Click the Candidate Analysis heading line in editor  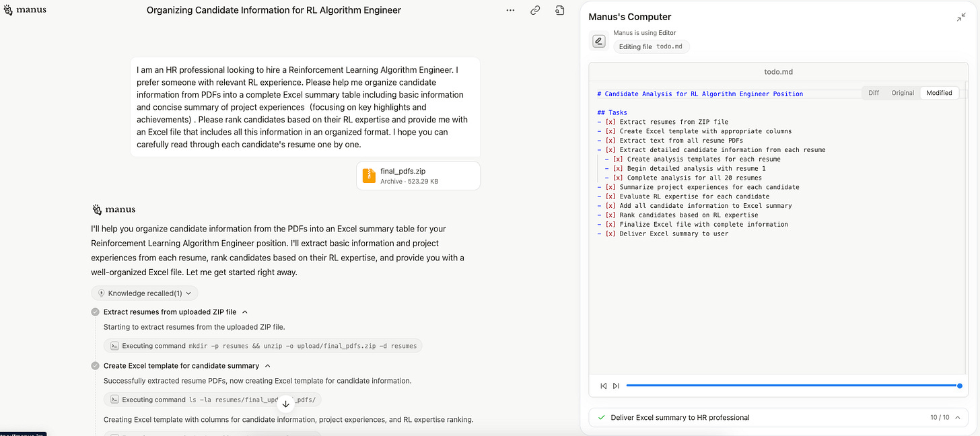[x=700, y=94]
